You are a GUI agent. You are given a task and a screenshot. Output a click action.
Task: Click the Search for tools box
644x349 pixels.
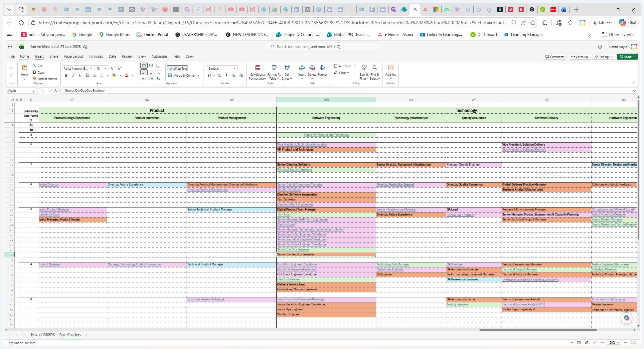(x=322, y=47)
